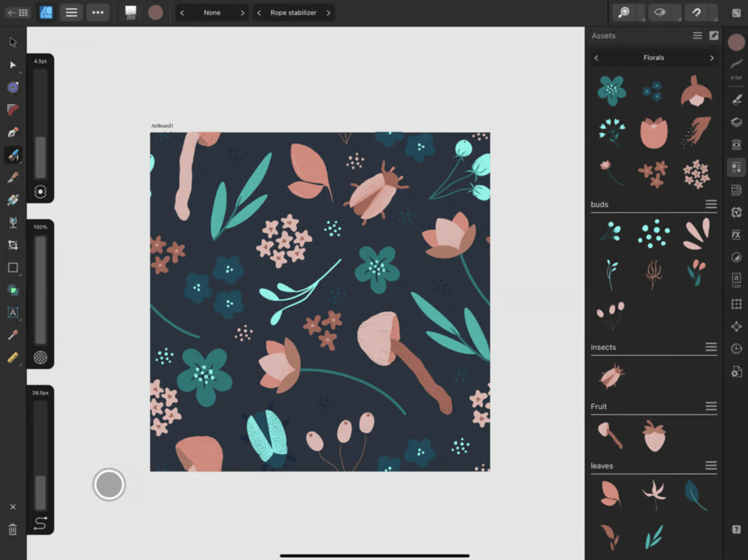Go back to home screen
Viewport: 748px width, 560px height.
[x=18, y=13]
